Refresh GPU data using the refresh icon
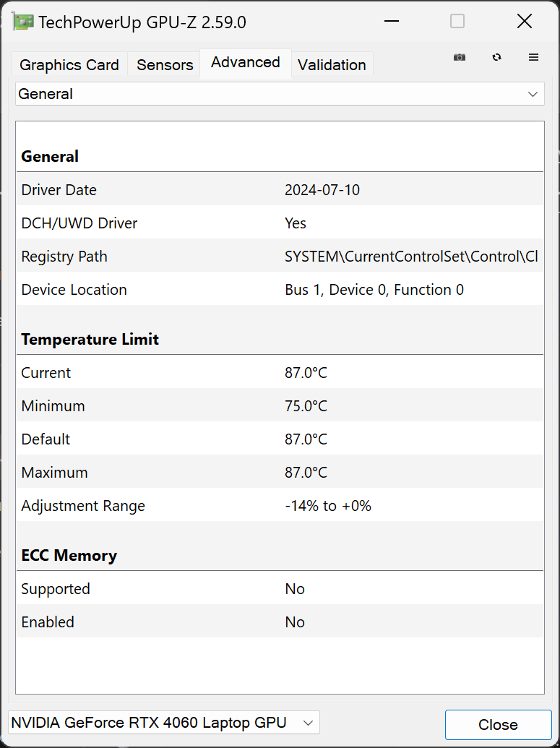This screenshot has width=560, height=748. [x=497, y=57]
